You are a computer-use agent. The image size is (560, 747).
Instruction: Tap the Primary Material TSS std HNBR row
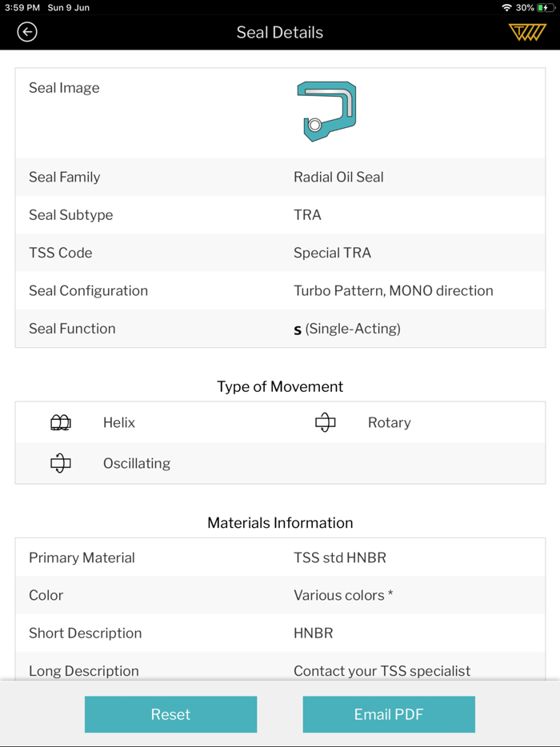280,558
